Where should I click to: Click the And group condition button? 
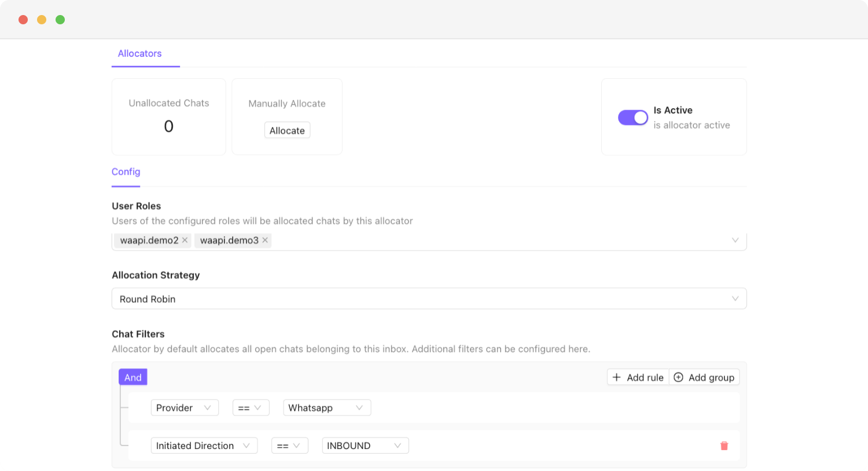pos(133,377)
